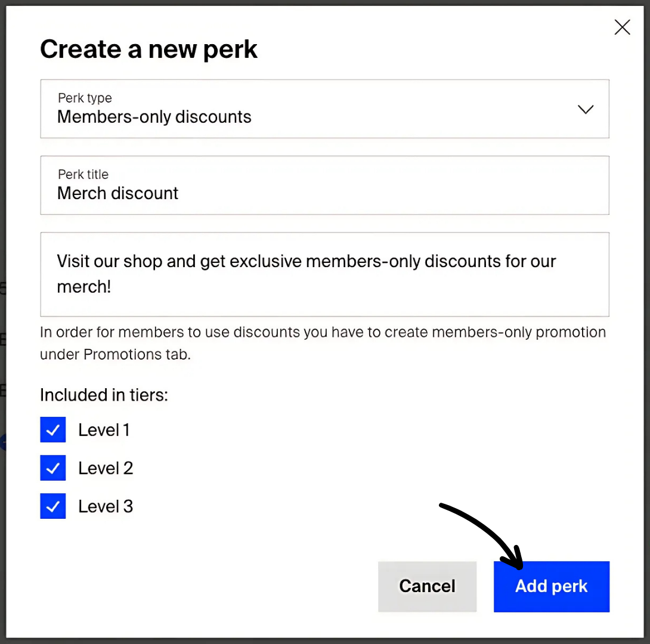This screenshot has width=650, height=644.
Task: Click the X icon in the top corner
Action: click(622, 27)
